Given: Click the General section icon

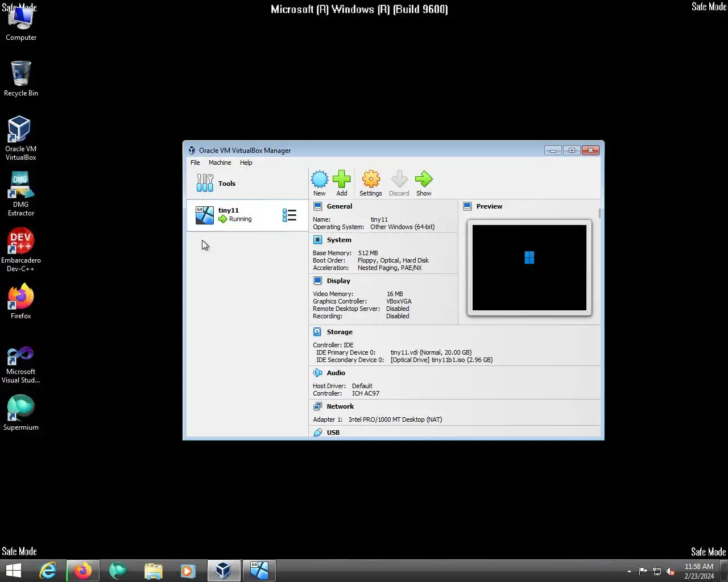Looking at the screenshot, I should pos(318,206).
